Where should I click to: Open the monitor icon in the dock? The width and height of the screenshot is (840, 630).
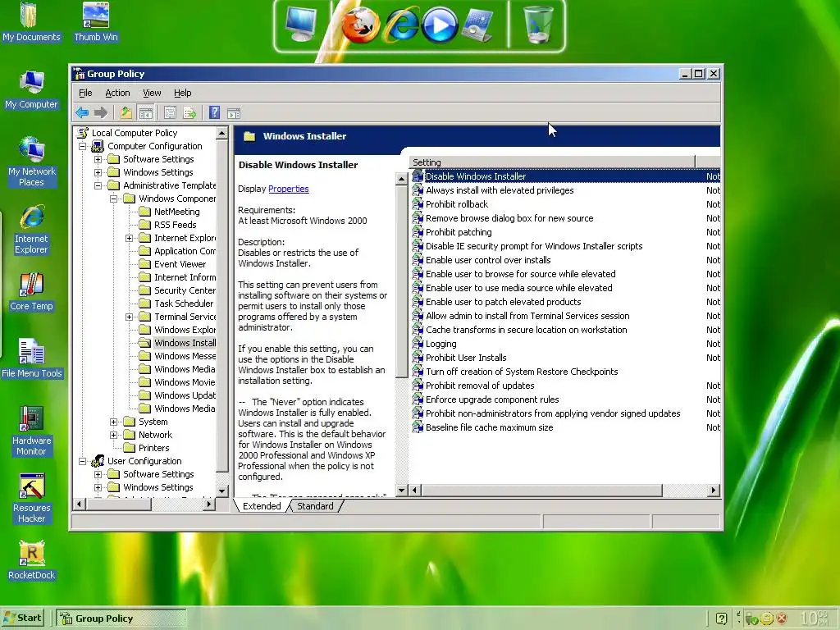[301, 24]
